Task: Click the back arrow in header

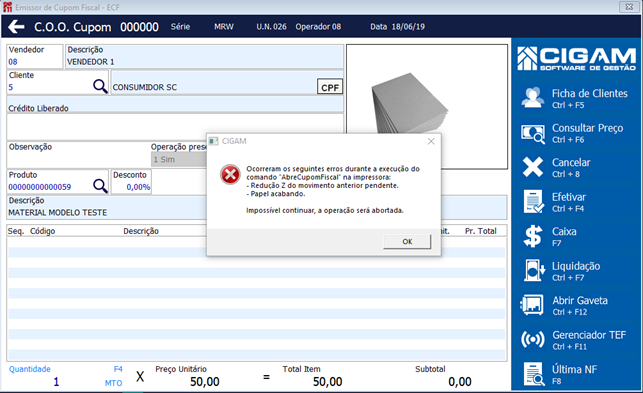Action: click(x=16, y=27)
